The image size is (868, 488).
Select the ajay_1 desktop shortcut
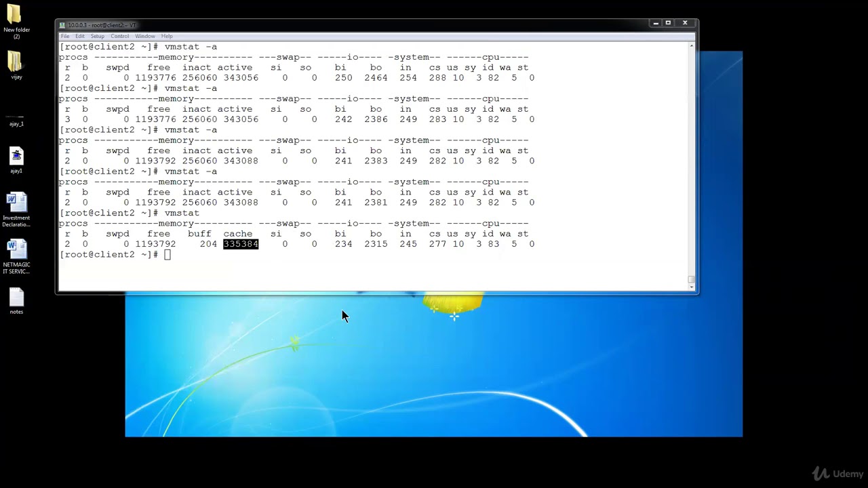tap(16, 120)
